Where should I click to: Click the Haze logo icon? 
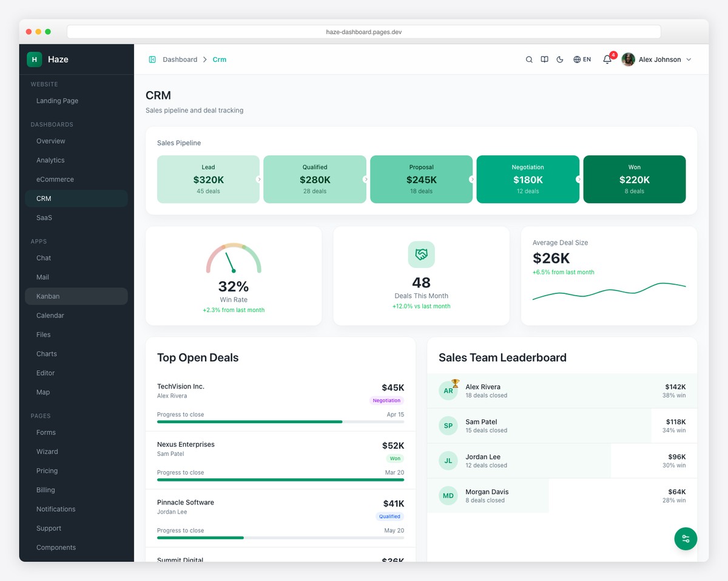tap(34, 59)
